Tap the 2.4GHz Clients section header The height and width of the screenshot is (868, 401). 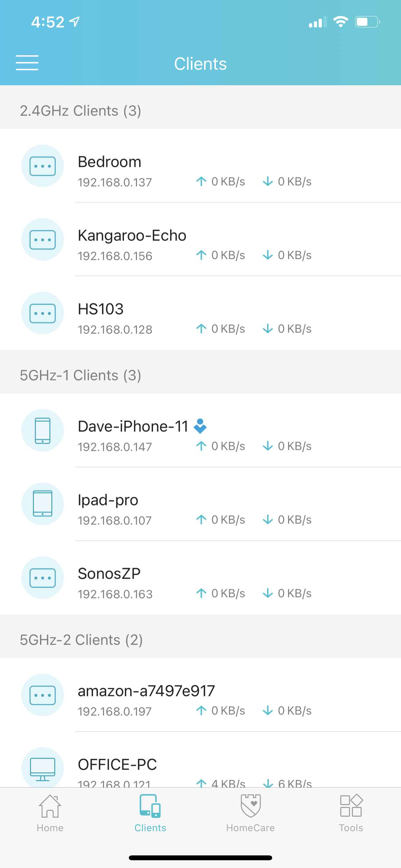pyautogui.click(x=200, y=107)
